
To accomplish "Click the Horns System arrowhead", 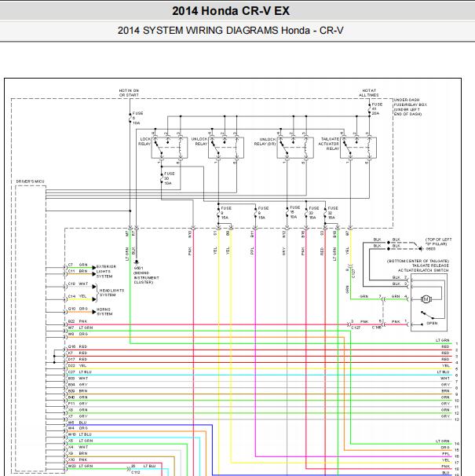I will [94, 312].
